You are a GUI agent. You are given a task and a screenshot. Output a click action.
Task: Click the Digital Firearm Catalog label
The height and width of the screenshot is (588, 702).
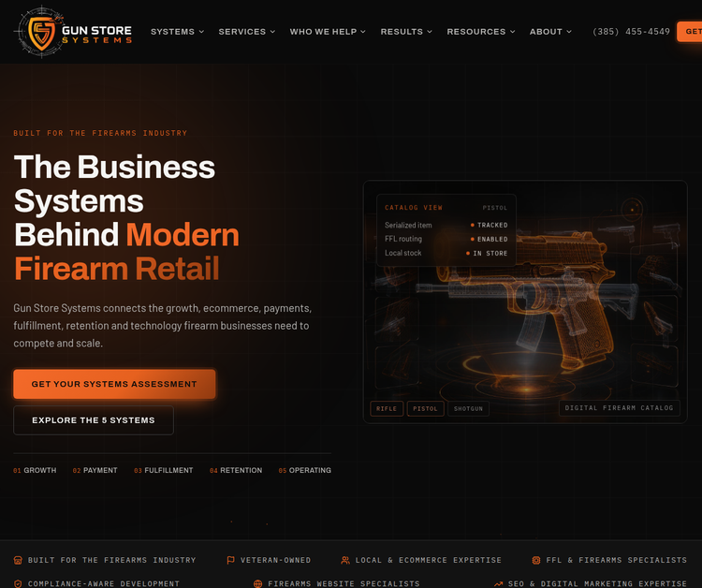click(x=620, y=408)
